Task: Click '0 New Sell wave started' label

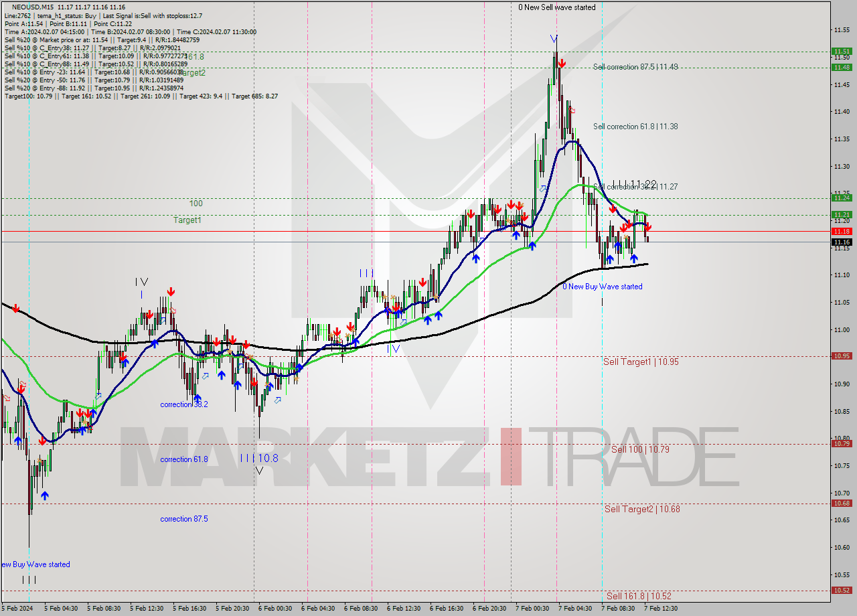Action: (556, 7)
